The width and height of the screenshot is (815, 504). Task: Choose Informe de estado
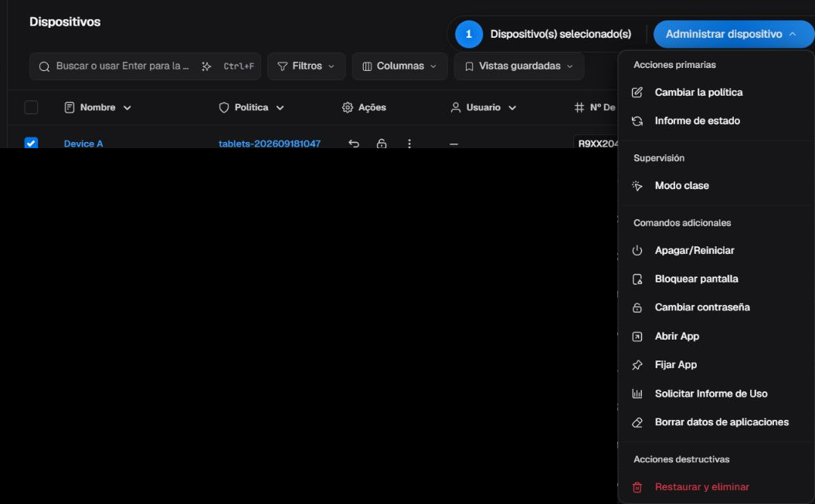coord(716,121)
